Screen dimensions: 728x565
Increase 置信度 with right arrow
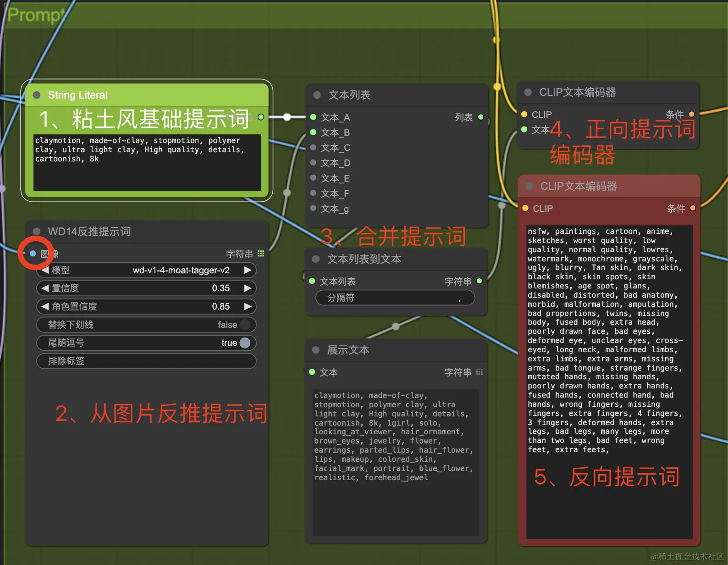tap(248, 288)
